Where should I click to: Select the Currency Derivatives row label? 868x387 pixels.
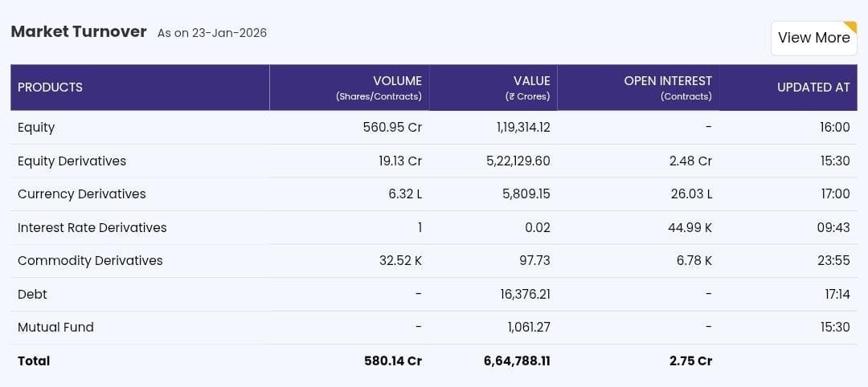(x=81, y=193)
